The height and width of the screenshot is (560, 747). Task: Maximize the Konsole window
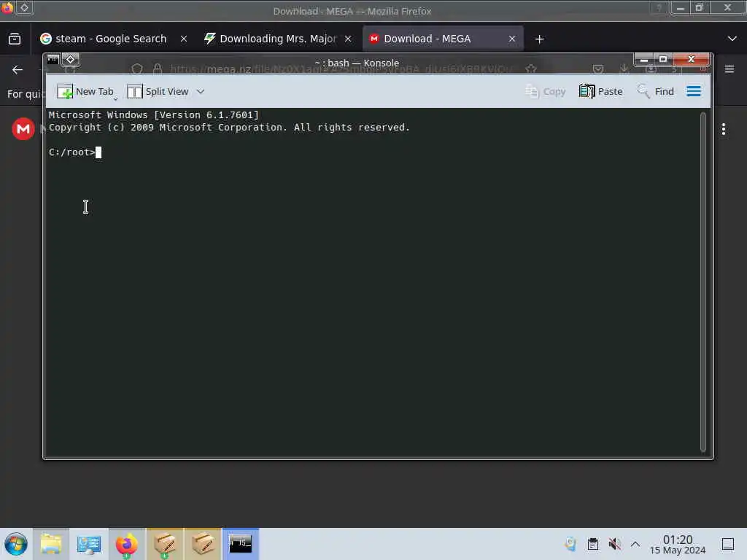[662, 60]
